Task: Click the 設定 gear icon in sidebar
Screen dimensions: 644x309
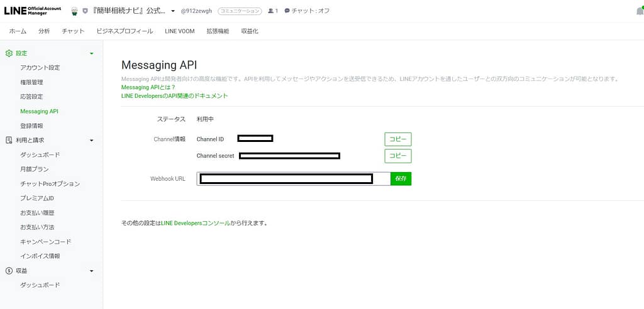Action: (9, 53)
